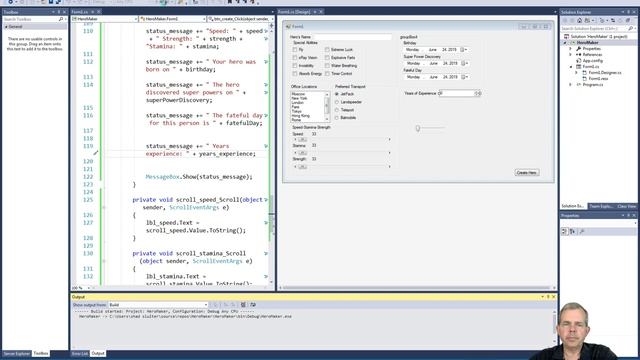
Task: Check the Fly checkbox
Action: click(x=295, y=50)
